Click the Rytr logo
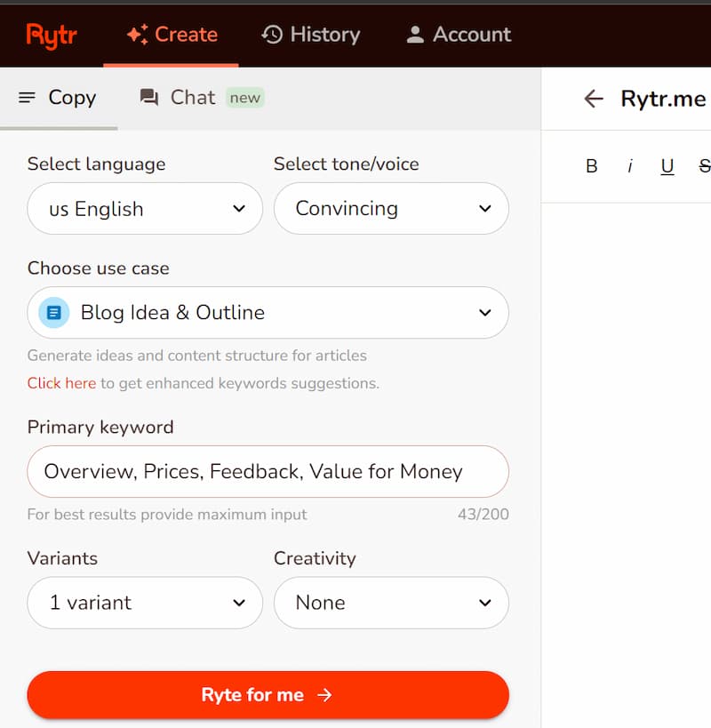The width and height of the screenshot is (711, 728). 52,36
